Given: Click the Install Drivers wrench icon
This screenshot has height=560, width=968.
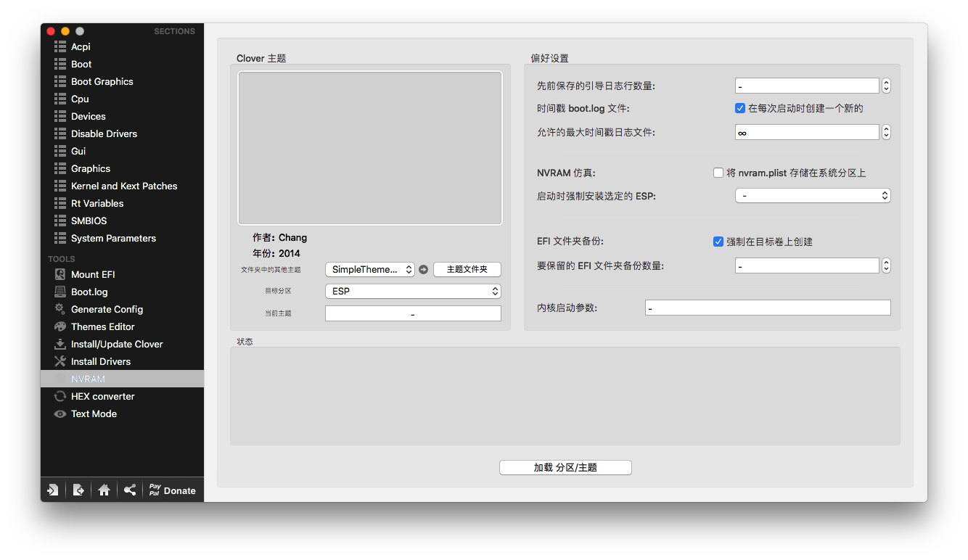Looking at the screenshot, I should tap(60, 361).
